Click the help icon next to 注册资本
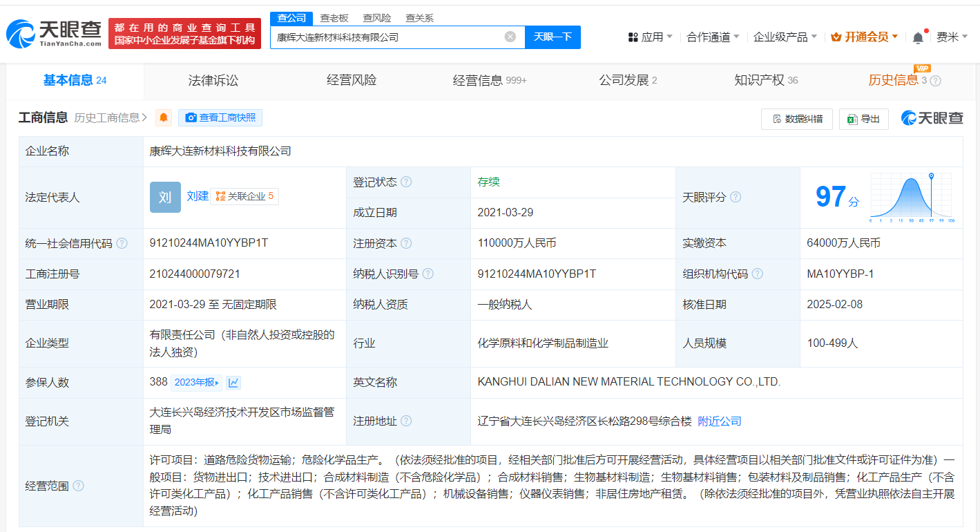Image resolution: width=980 pixels, height=532 pixels. (406, 244)
